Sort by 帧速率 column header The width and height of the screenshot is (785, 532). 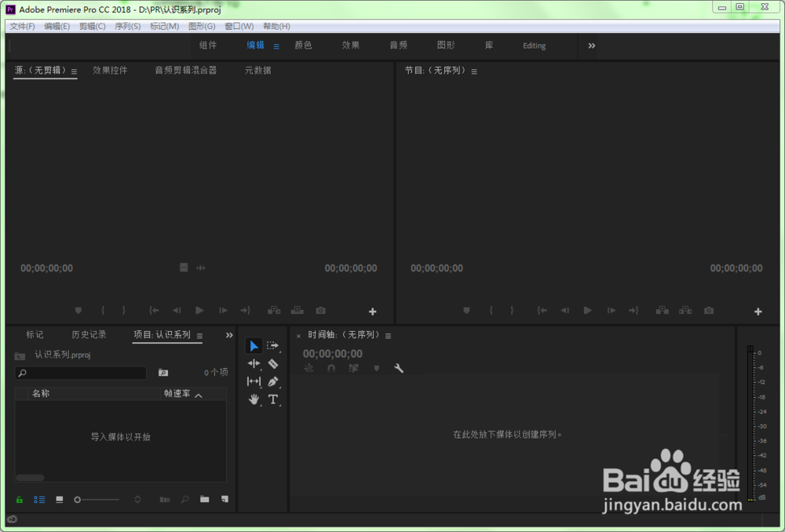[x=177, y=393]
